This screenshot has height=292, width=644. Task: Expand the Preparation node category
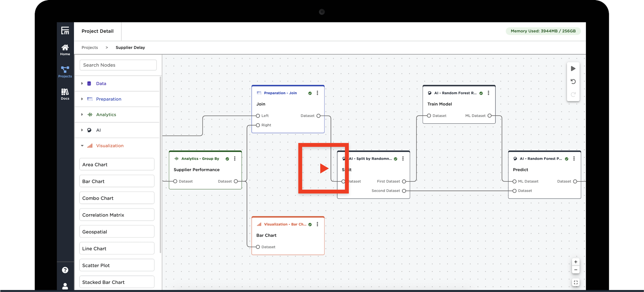tap(82, 99)
